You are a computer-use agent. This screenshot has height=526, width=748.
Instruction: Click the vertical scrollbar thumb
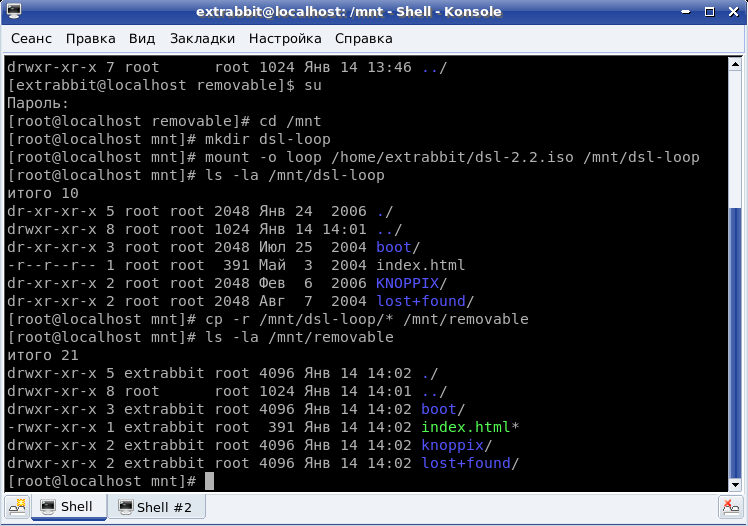(734, 340)
